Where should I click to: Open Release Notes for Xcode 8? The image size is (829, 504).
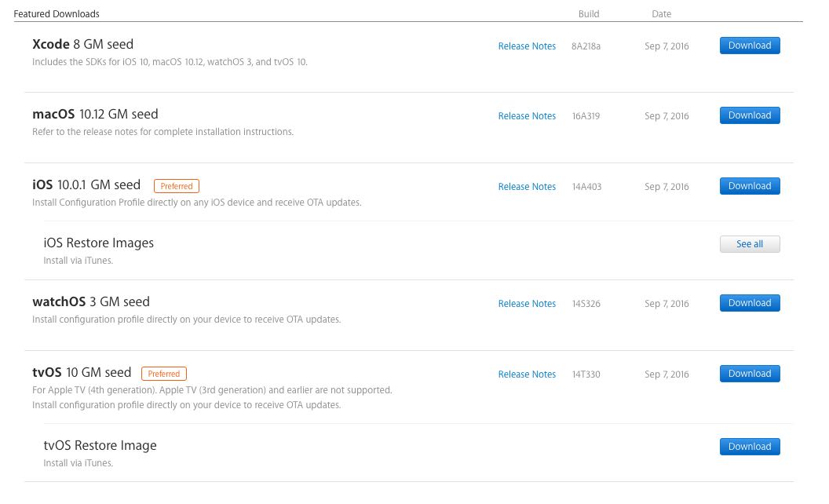[527, 46]
